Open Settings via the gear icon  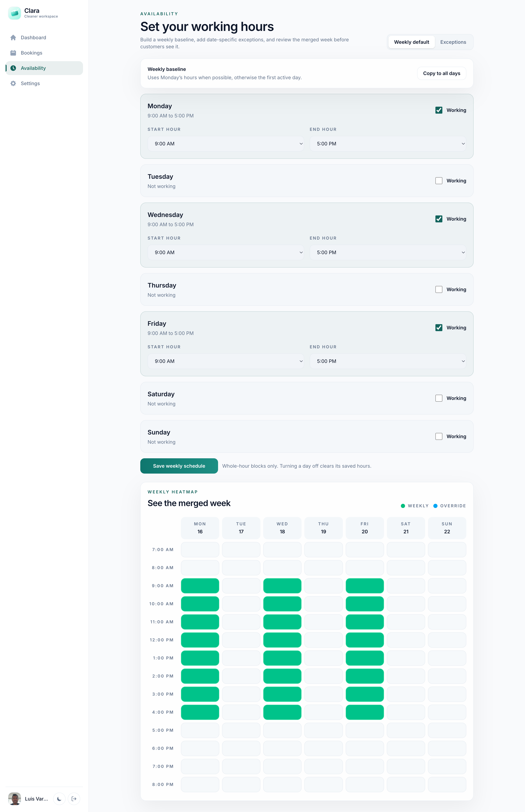[13, 84]
